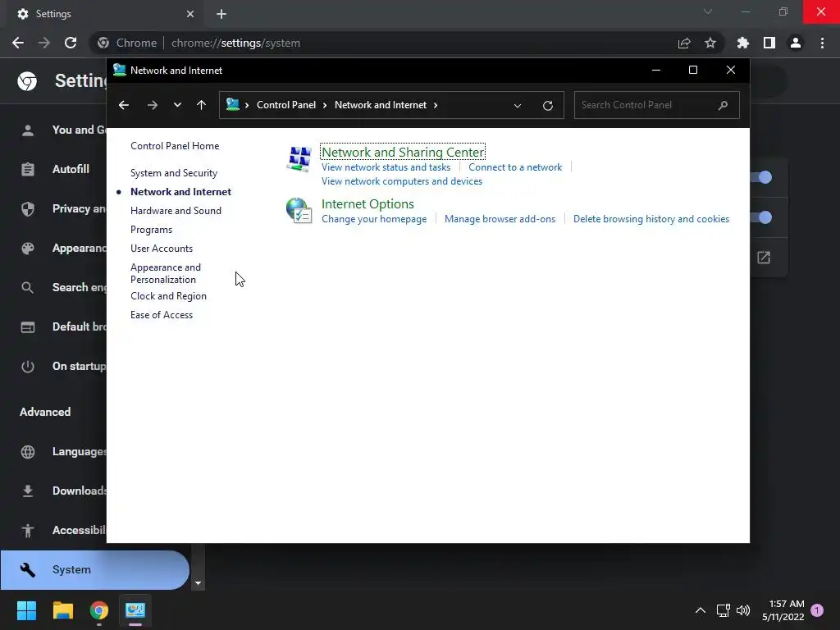This screenshot has width=840, height=630.
Task: Go forward in Control Panel window
Action: tap(153, 105)
